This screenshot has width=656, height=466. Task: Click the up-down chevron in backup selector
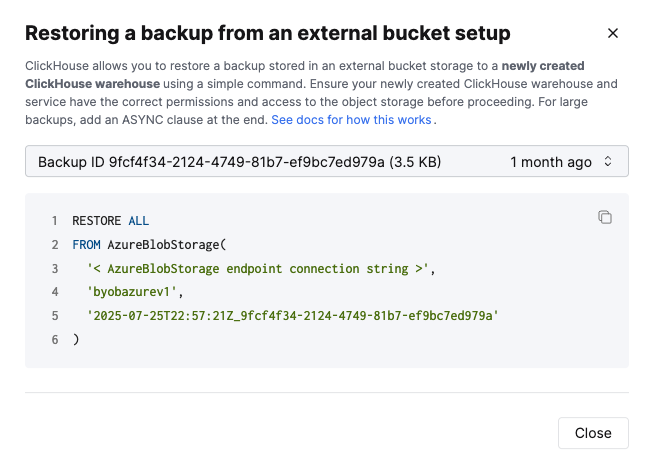[x=607, y=161]
